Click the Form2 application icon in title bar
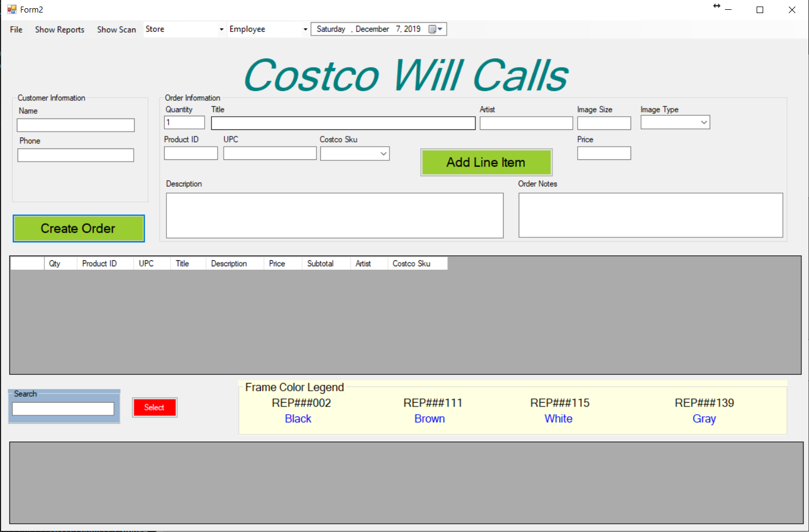 click(11, 9)
